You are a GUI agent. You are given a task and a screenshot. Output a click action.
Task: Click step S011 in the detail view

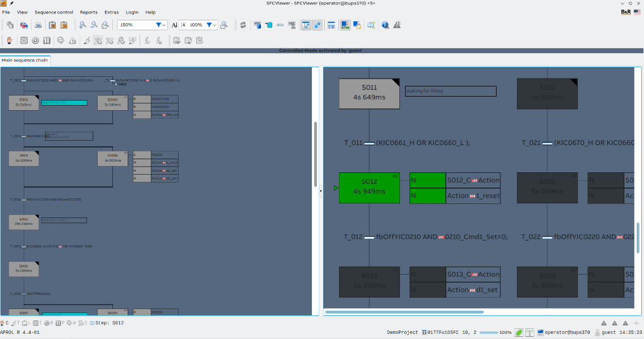(369, 93)
